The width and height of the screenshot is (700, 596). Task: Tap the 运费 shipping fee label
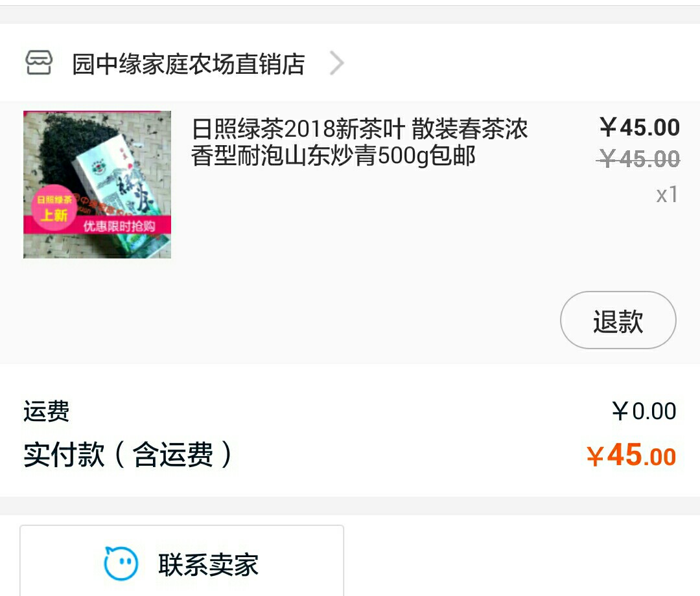pyautogui.click(x=47, y=411)
